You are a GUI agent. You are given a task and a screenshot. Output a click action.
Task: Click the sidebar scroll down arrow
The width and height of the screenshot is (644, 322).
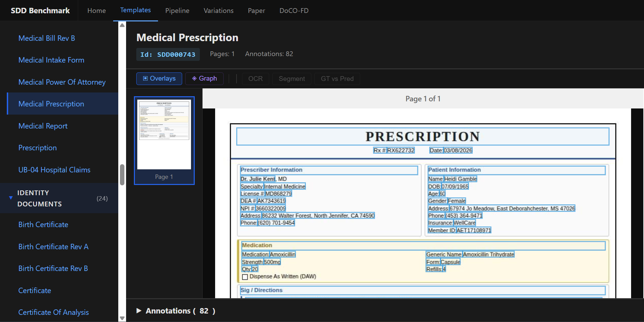tap(122, 318)
